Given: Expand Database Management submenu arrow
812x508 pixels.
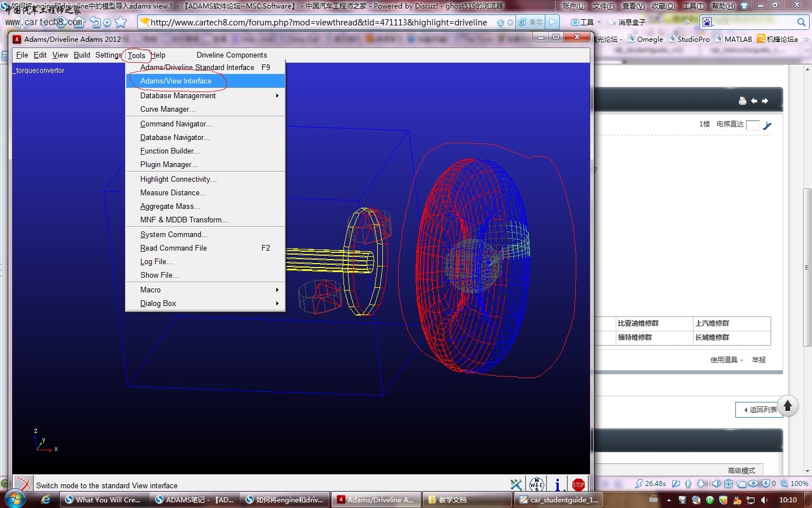Looking at the screenshot, I should (x=277, y=96).
